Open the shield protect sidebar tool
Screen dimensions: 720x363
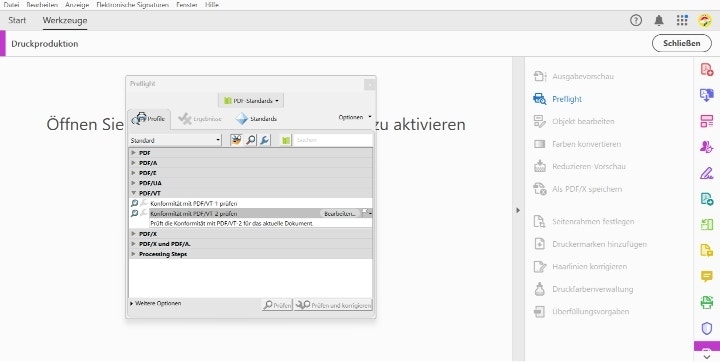coord(706,328)
